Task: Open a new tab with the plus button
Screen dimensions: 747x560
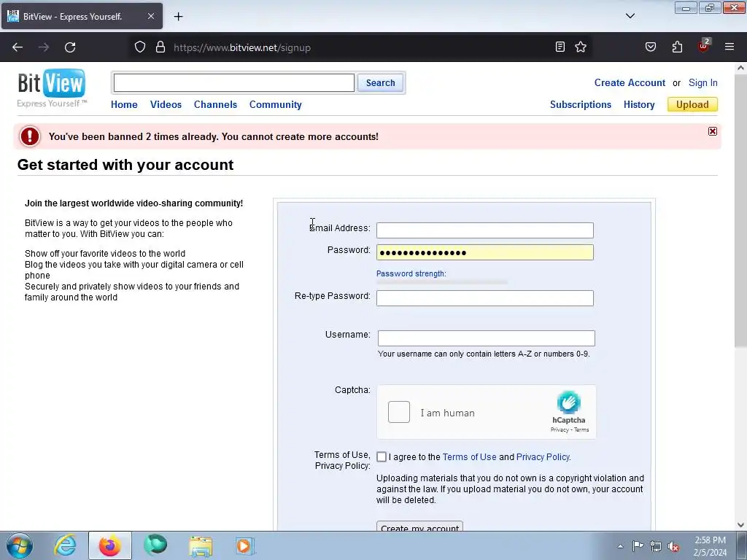Action: tap(178, 17)
